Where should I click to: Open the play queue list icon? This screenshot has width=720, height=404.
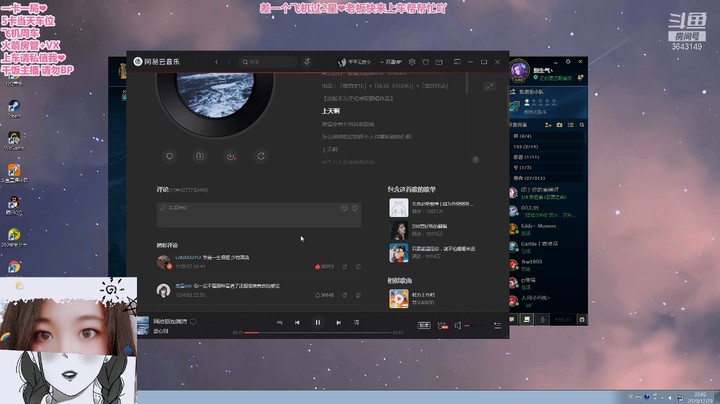tap(497, 325)
